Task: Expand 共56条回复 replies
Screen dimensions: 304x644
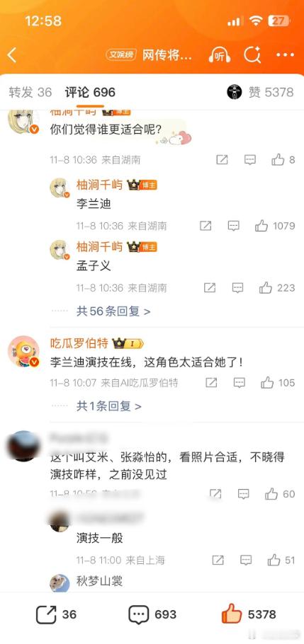Action: pos(113,311)
